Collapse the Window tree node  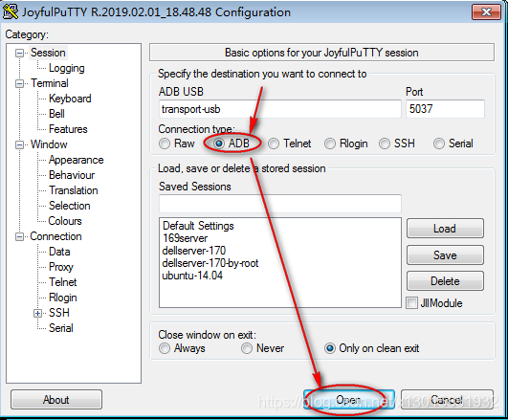click(20, 144)
